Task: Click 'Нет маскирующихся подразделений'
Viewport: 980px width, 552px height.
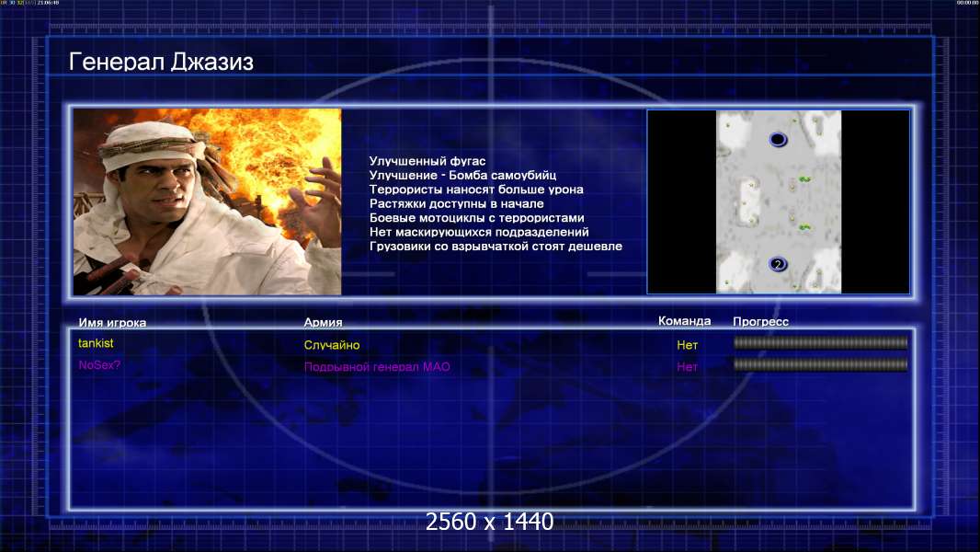Action: pyautogui.click(x=479, y=232)
